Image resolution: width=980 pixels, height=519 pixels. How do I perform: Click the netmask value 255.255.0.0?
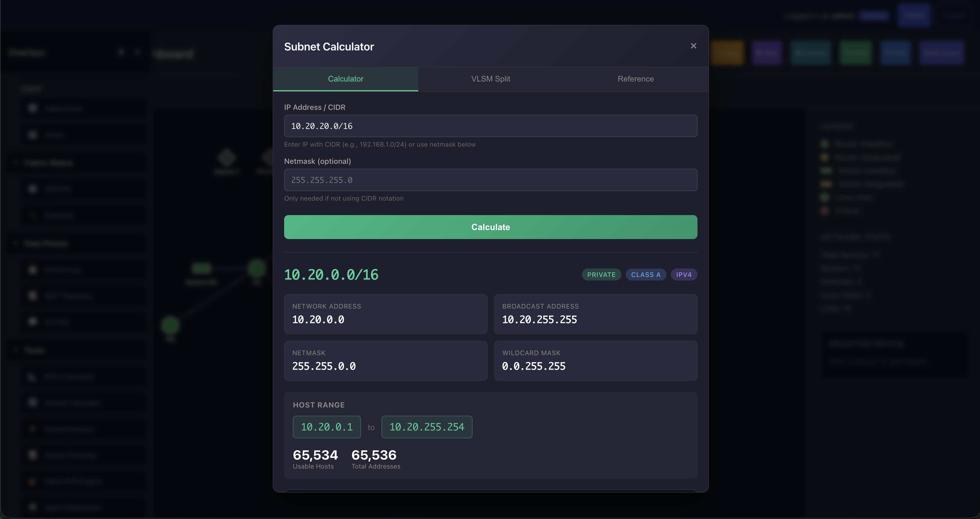tap(324, 367)
